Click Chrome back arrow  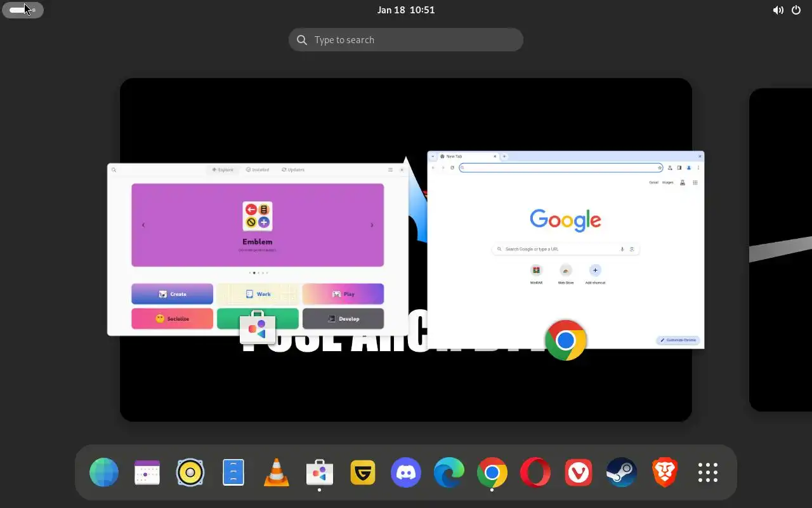433,168
